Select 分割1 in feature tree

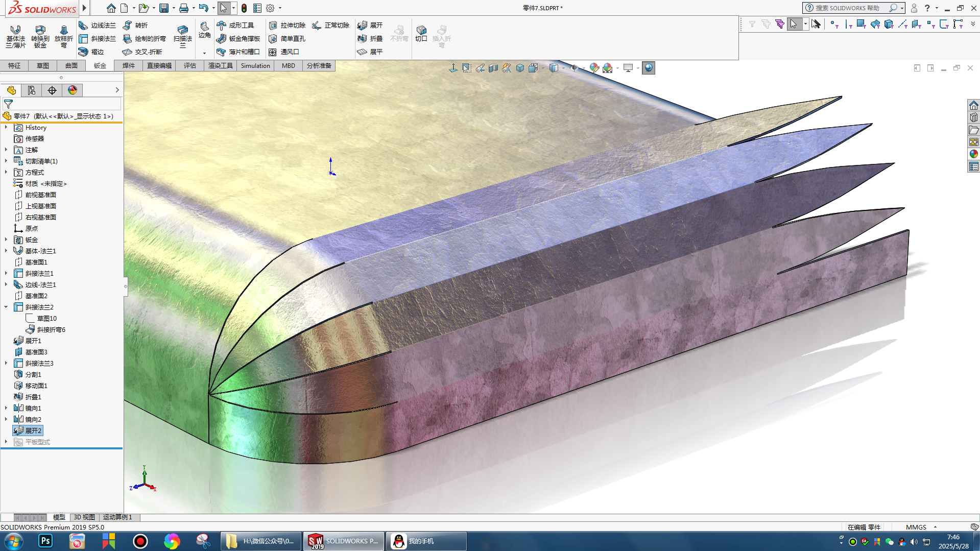click(28, 374)
